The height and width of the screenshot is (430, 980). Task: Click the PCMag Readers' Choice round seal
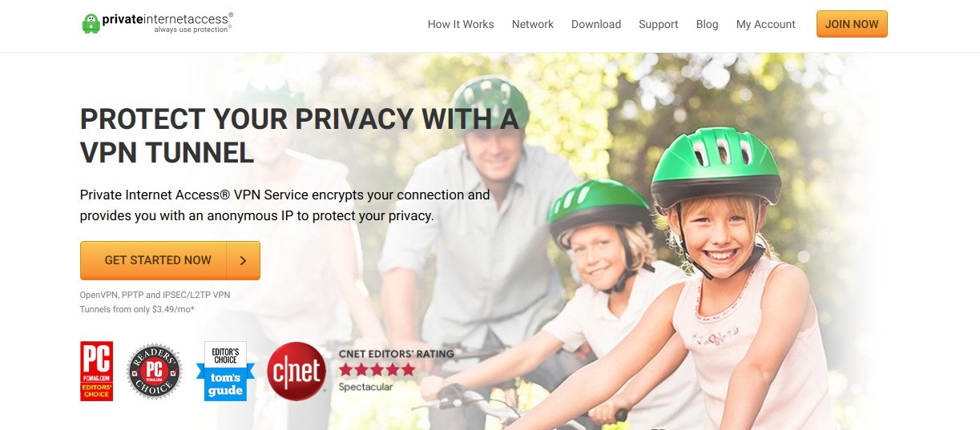155,372
